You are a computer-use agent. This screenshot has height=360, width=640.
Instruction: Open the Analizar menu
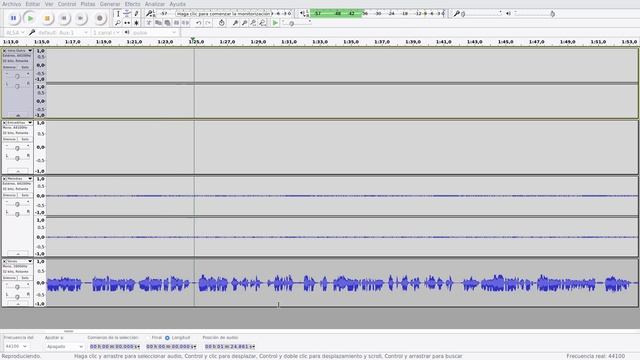(155, 4)
